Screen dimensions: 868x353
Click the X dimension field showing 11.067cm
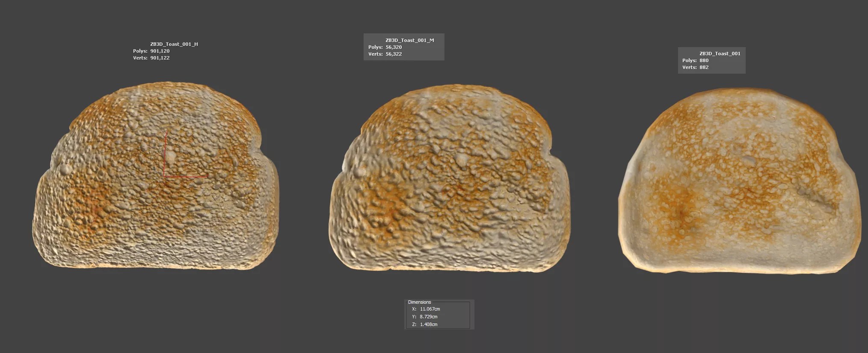[430, 309]
